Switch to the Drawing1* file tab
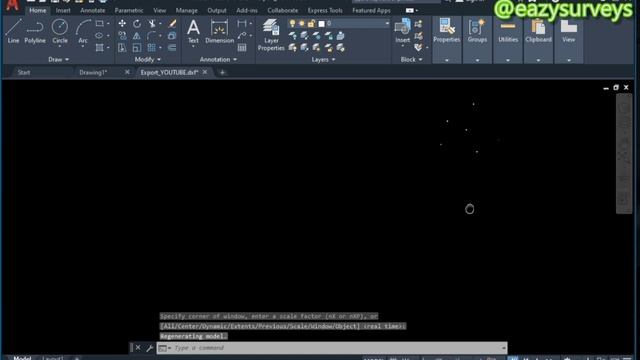This screenshot has width=640, height=360. click(x=93, y=72)
